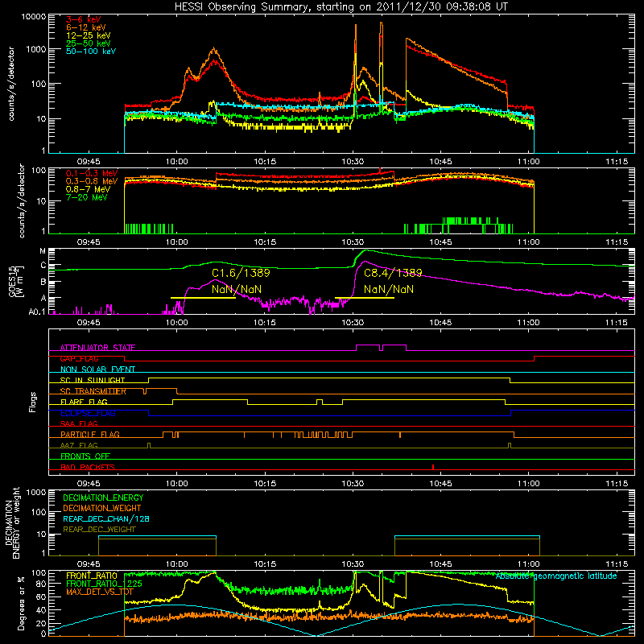The image size is (644, 644).
Task: Click the FRONTS_OFF flag label
Action: click(x=85, y=456)
